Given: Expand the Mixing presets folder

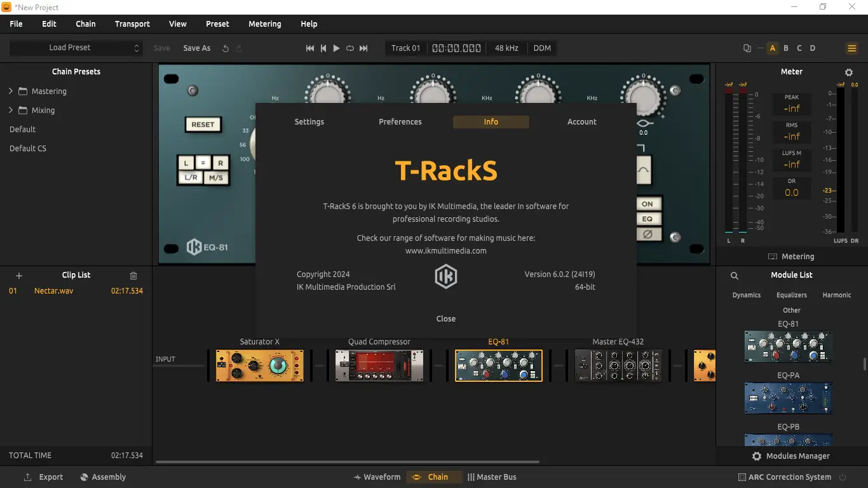Looking at the screenshot, I should [10, 110].
